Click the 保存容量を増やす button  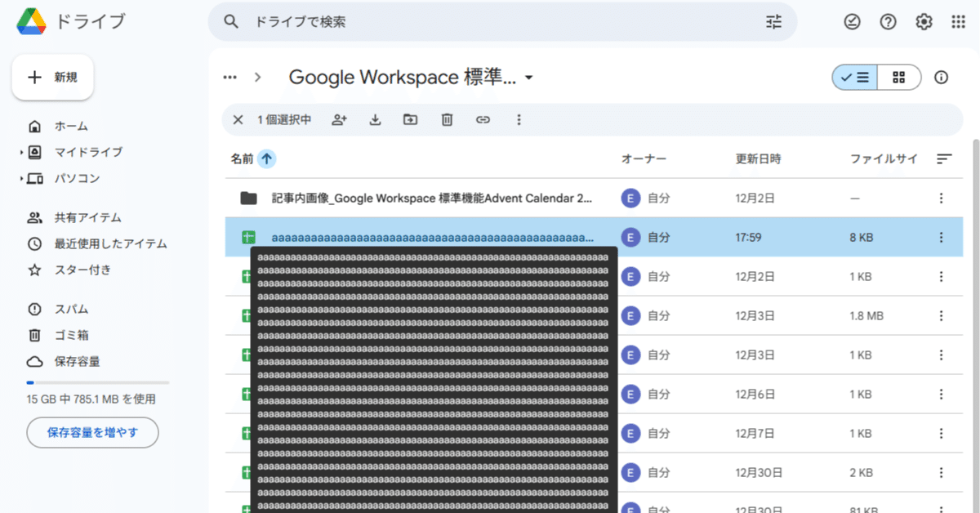pyautogui.click(x=92, y=432)
